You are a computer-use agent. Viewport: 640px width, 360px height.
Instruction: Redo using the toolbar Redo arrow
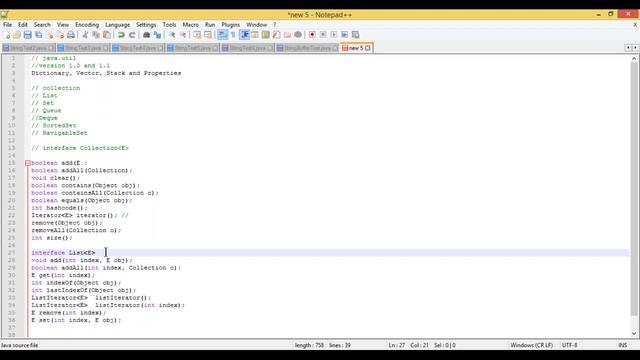coord(132,35)
